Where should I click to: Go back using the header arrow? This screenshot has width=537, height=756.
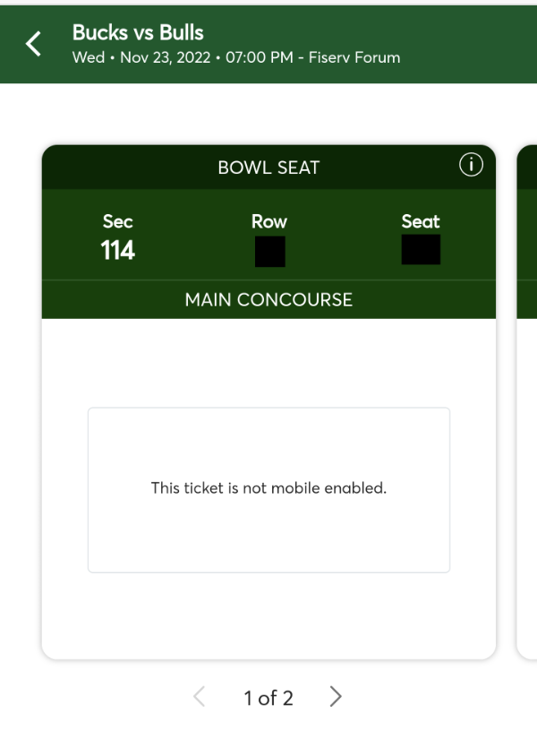pyautogui.click(x=33, y=44)
